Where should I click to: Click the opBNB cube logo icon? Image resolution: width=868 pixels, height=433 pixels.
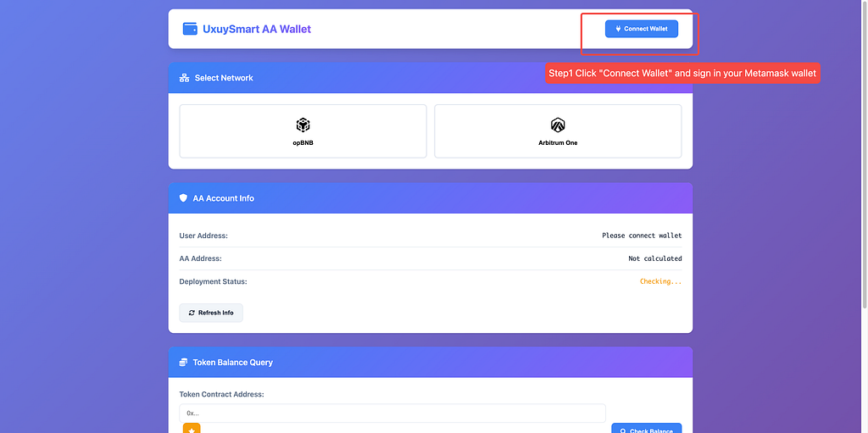(x=303, y=125)
